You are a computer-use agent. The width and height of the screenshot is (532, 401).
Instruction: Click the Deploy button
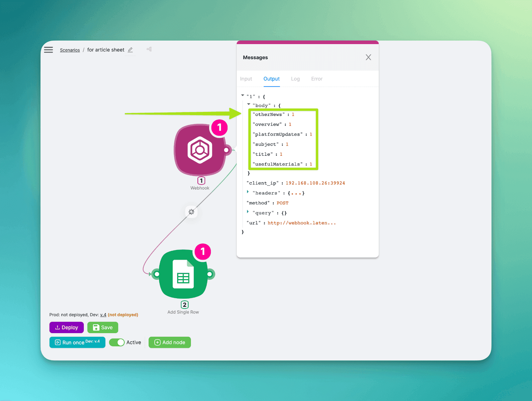[66, 327]
